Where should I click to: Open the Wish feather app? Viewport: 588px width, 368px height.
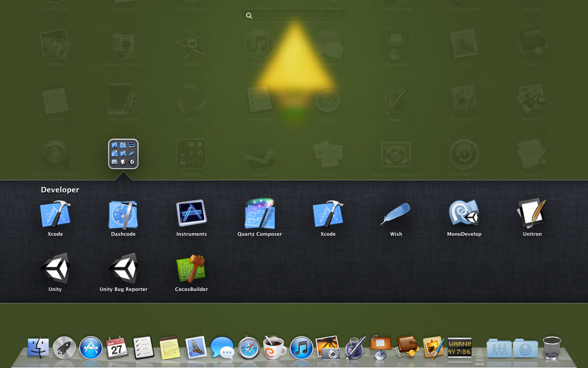pyautogui.click(x=396, y=214)
